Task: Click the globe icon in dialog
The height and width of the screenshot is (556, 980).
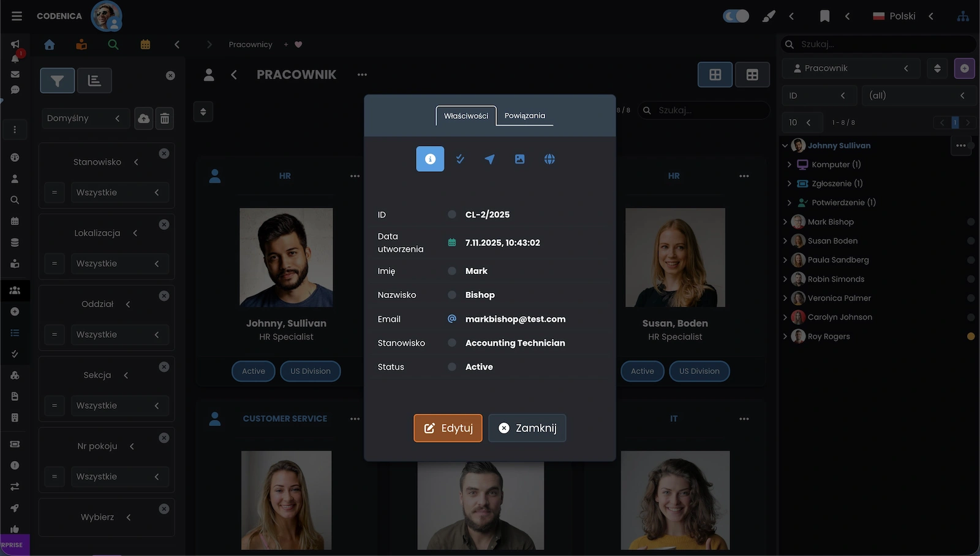Action: (x=549, y=159)
